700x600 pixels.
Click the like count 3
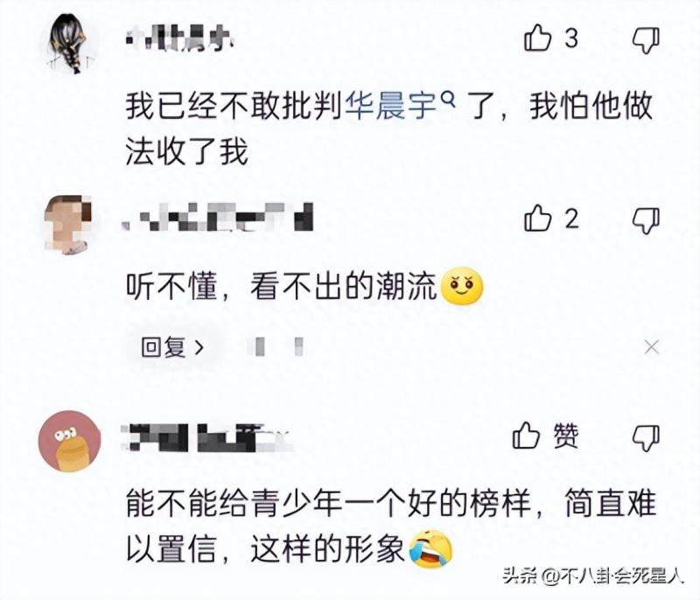(x=572, y=38)
